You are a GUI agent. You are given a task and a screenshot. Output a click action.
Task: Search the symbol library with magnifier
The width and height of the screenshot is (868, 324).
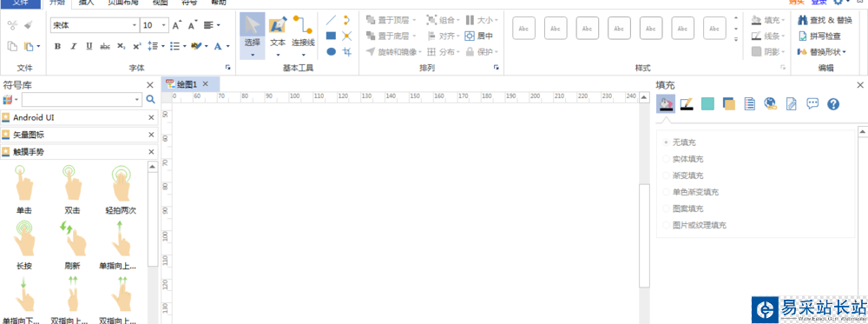pos(150,100)
